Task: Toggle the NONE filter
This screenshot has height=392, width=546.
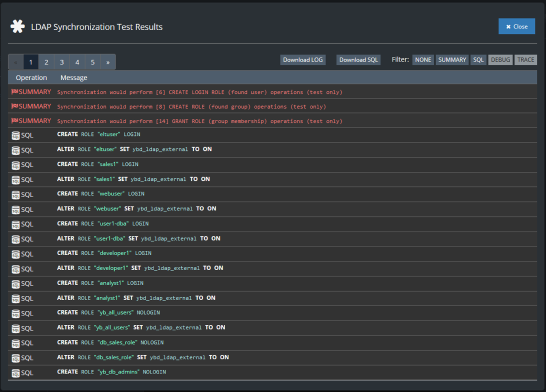Action: click(423, 60)
